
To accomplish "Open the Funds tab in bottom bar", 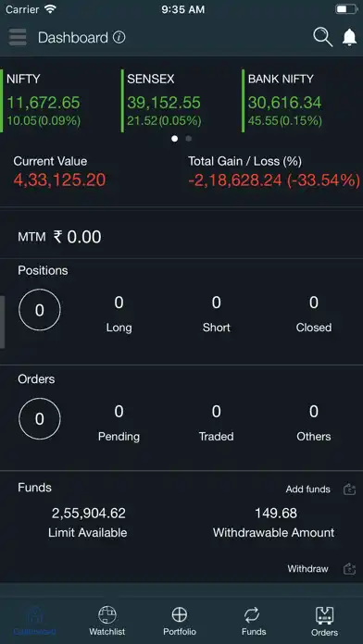I will click(x=253, y=621).
